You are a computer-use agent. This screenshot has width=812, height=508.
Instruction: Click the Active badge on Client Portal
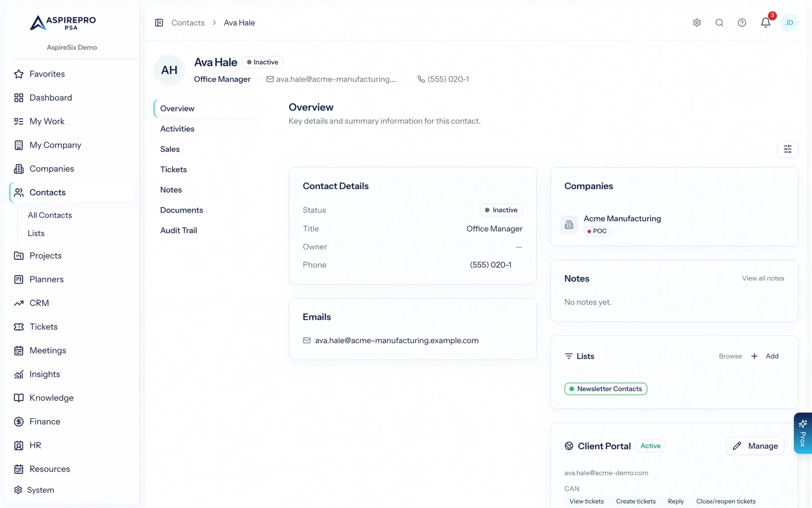tap(650, 446)
